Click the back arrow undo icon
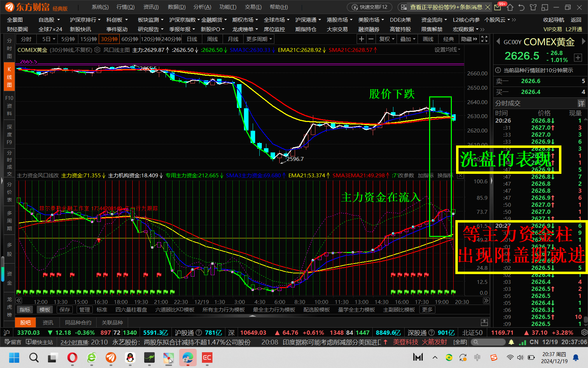 pyautogui.click(x=521, y=7)
